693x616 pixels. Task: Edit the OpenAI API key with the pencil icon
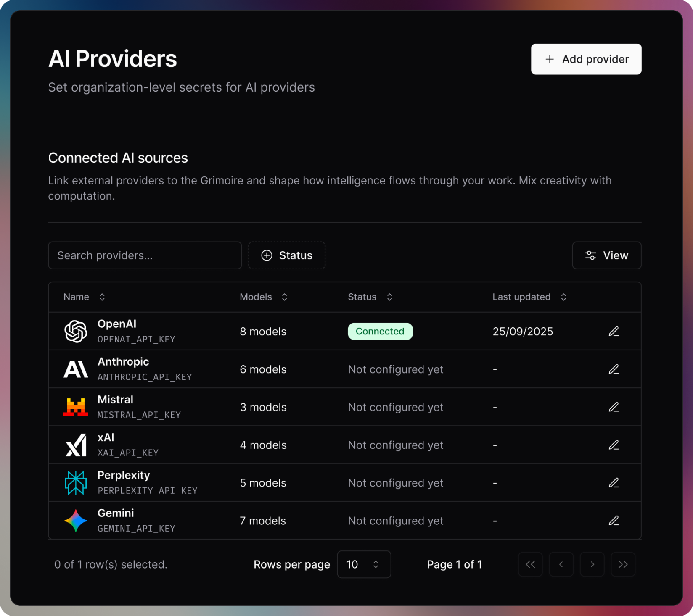coord(614,331)
